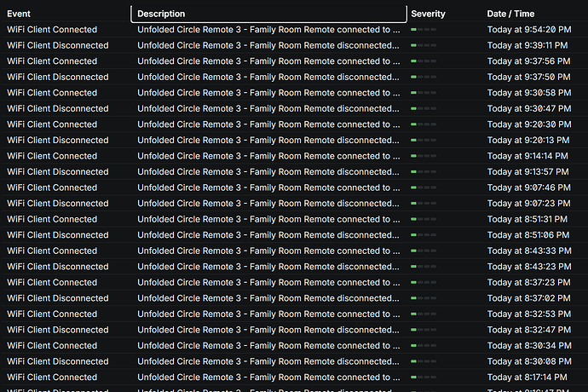Select the timestamp Today at 8:43:33 PM
The image size is (588, 392).
pos(529,251)
